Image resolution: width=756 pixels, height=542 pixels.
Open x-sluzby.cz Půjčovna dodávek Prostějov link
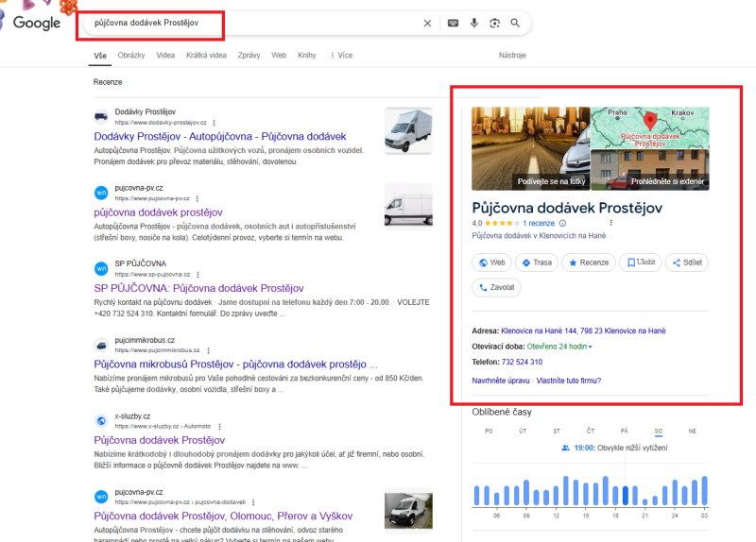160,440
